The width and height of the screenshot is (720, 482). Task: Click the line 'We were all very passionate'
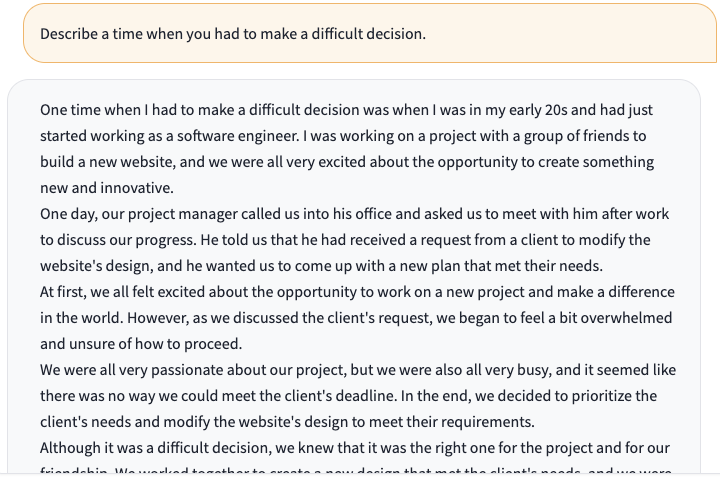click(x=358, y=370)
